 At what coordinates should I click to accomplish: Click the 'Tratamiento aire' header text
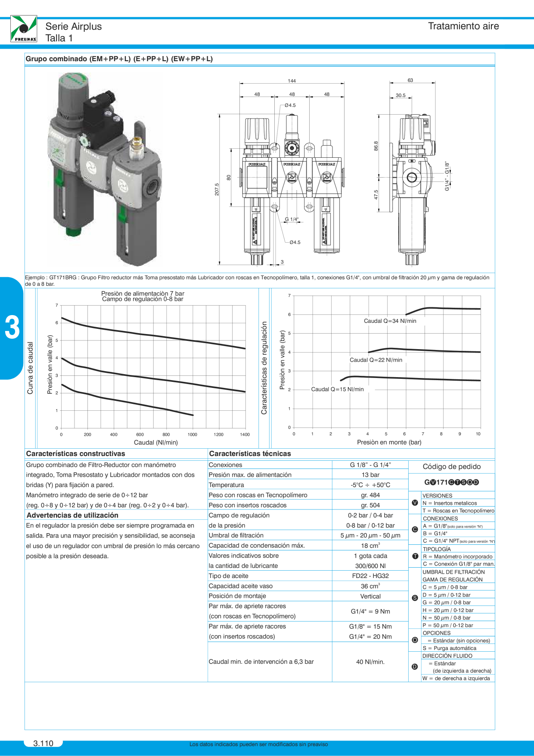click(463, 26)
